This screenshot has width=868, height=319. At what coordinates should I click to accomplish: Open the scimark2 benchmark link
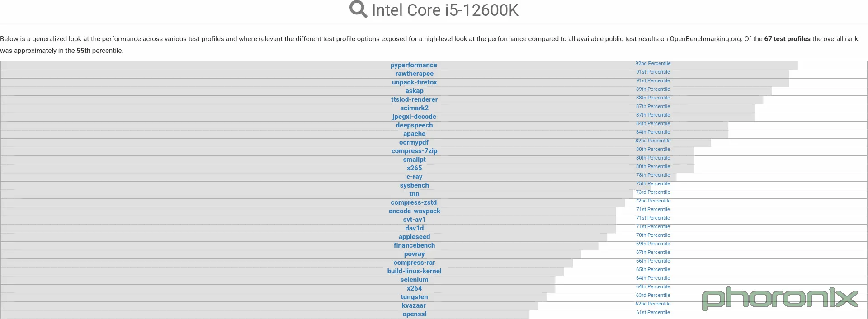coord(414,108)
